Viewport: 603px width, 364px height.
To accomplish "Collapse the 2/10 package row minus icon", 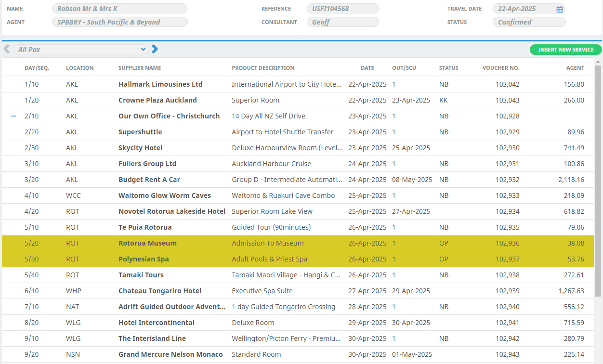I will click(13, 116).
